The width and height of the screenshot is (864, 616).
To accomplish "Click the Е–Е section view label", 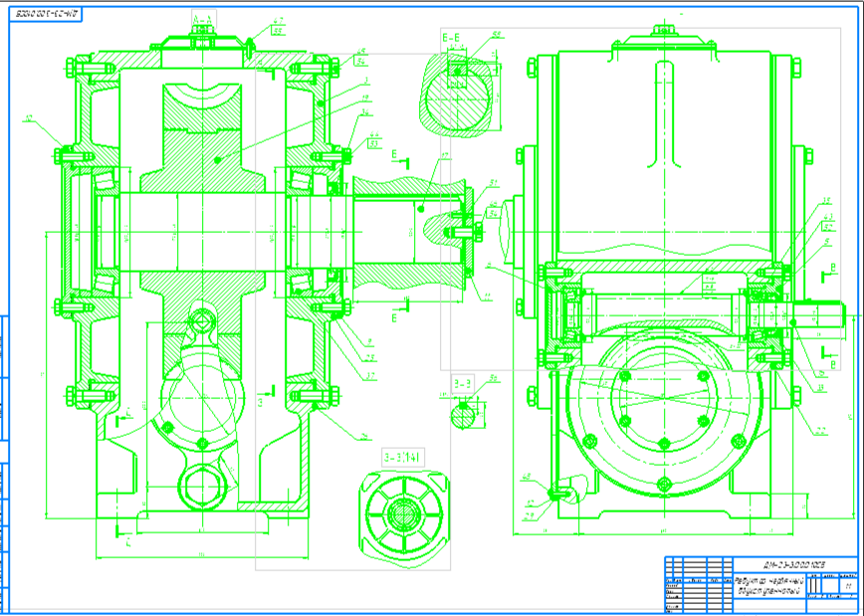I will [x=451, y=38].
